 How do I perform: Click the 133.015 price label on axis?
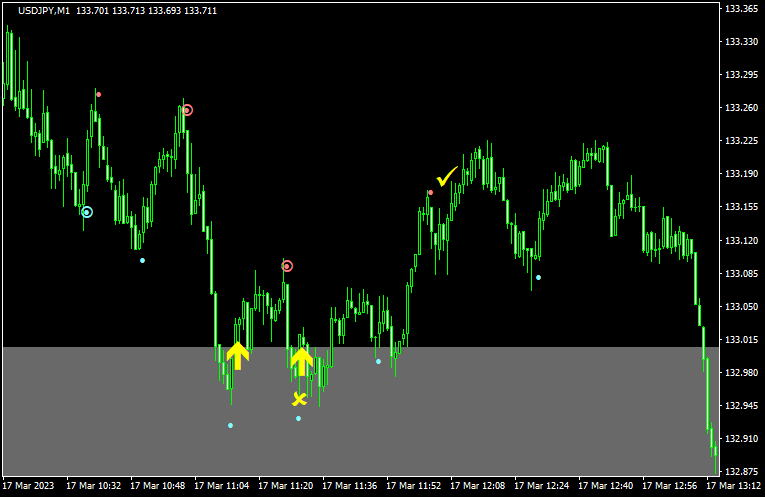(741, 340)
